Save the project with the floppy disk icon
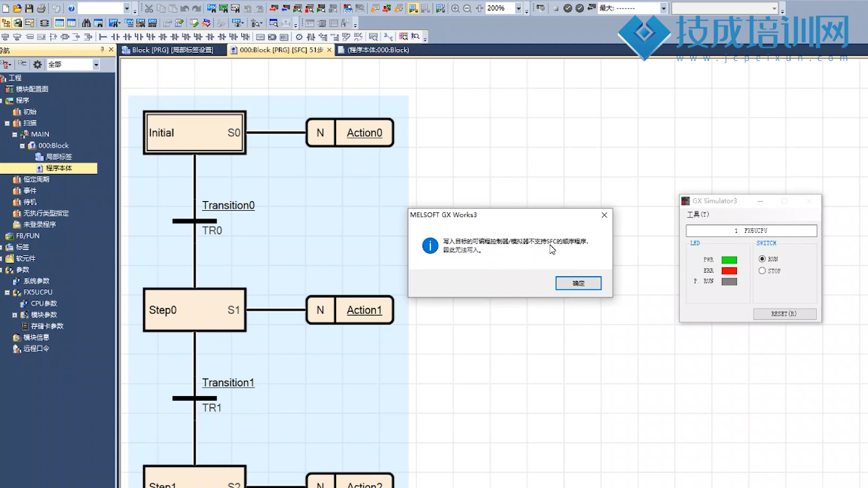 tap(29, 8)
